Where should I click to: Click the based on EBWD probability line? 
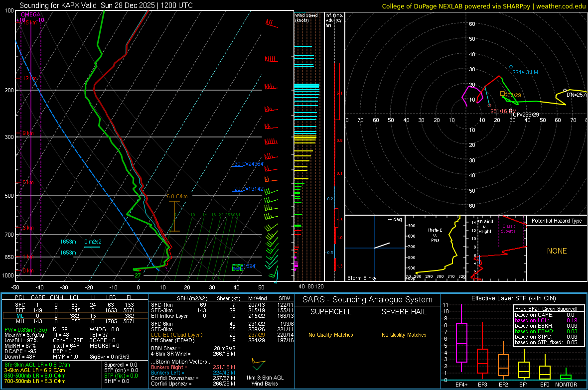[x=546, y=331]
